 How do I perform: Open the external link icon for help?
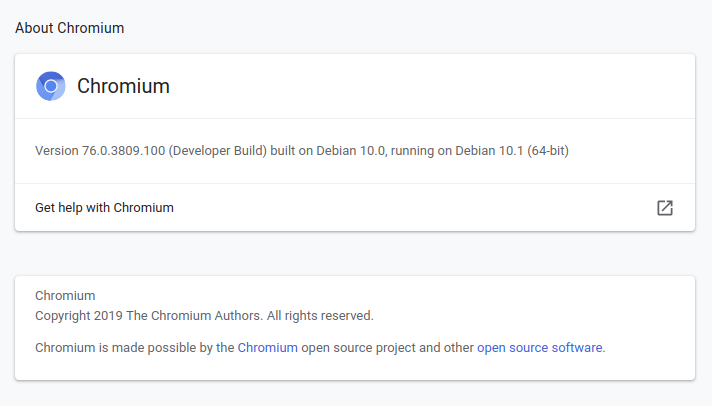664,208
